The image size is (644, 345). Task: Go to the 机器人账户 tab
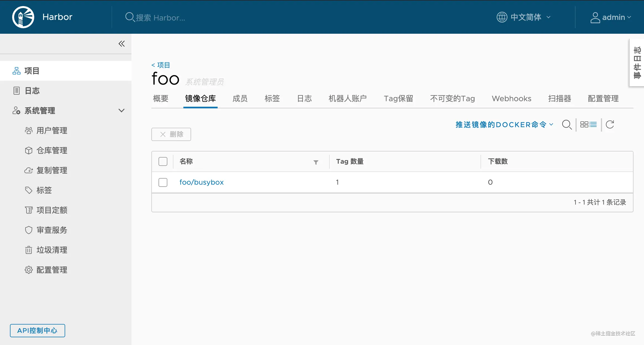click(x=348, y=98)
